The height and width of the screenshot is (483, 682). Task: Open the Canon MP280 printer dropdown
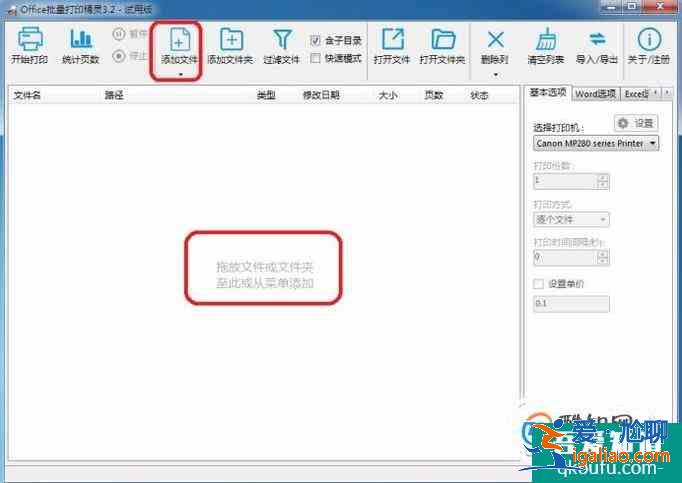[595, 143]
